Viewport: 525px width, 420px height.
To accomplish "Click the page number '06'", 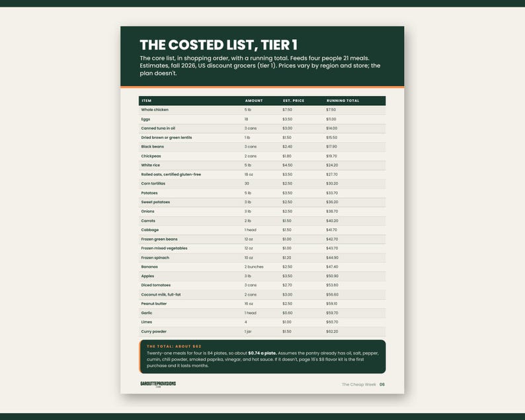I will coord(382,384).
